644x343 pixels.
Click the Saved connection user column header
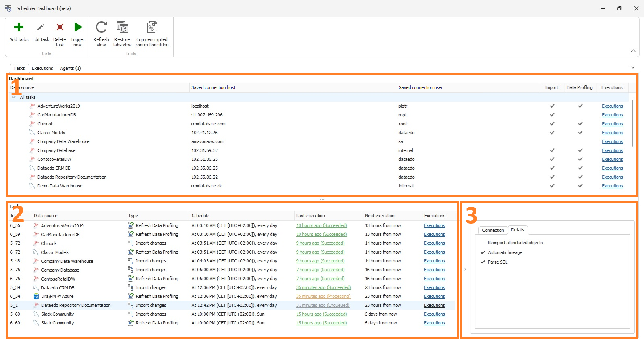pyautogui.click(x=468, y=87)
